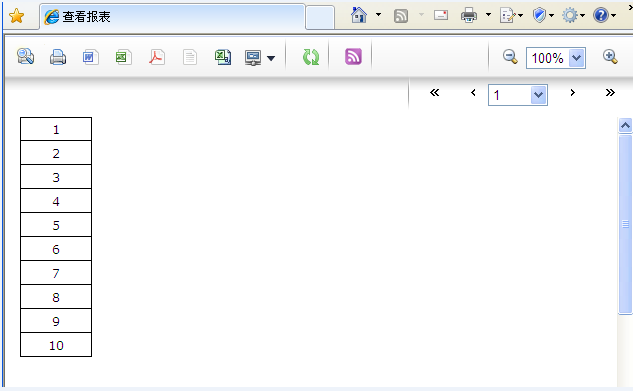Open the 100% zoom level dropdown
Screen dimensions: 633x391
pos(577,58)
